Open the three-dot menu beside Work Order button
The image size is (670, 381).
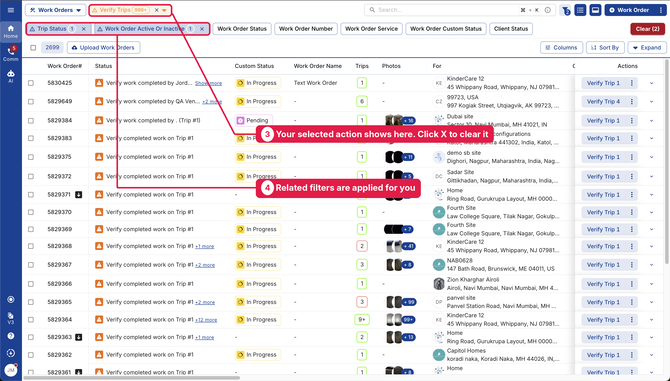661,10
